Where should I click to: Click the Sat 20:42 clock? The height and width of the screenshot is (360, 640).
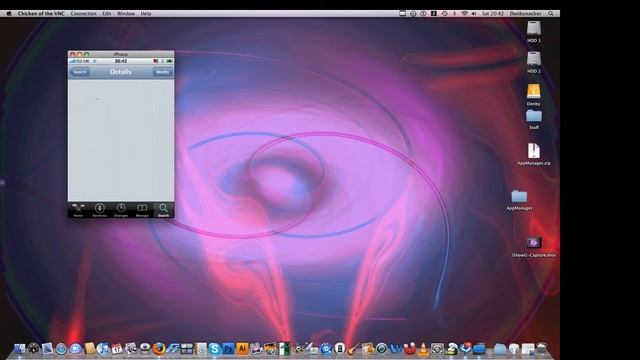pos(493,13)
